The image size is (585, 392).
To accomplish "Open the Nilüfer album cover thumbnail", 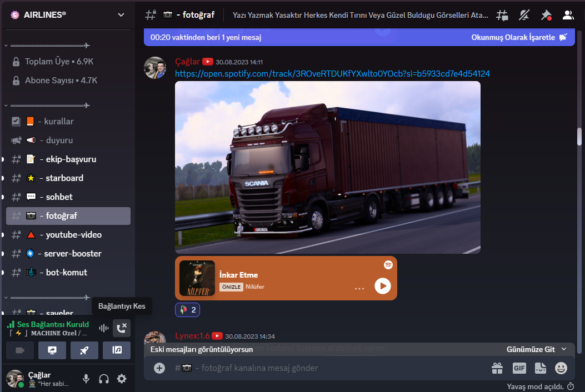I will pyautogui.click(x=197, y=278).
